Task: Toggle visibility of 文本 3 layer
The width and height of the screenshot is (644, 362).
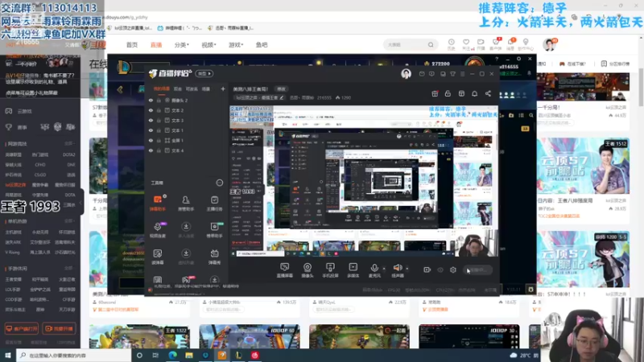Action: [x=151, y=120]
